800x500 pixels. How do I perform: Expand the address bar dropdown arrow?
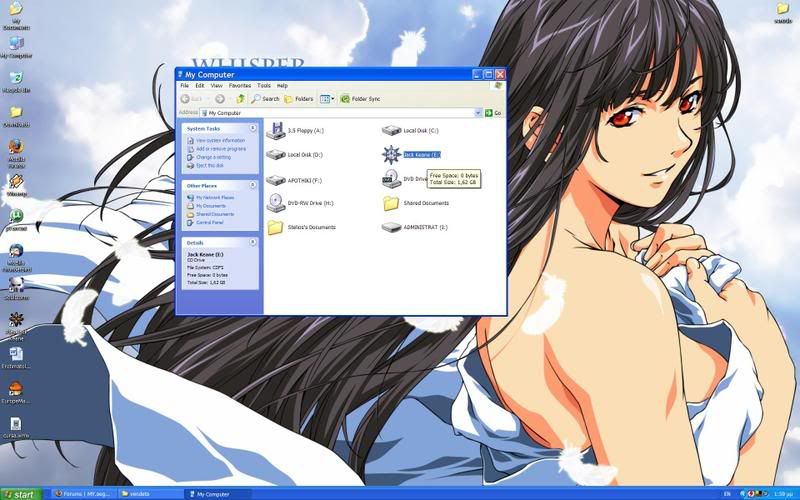(478, 113)
